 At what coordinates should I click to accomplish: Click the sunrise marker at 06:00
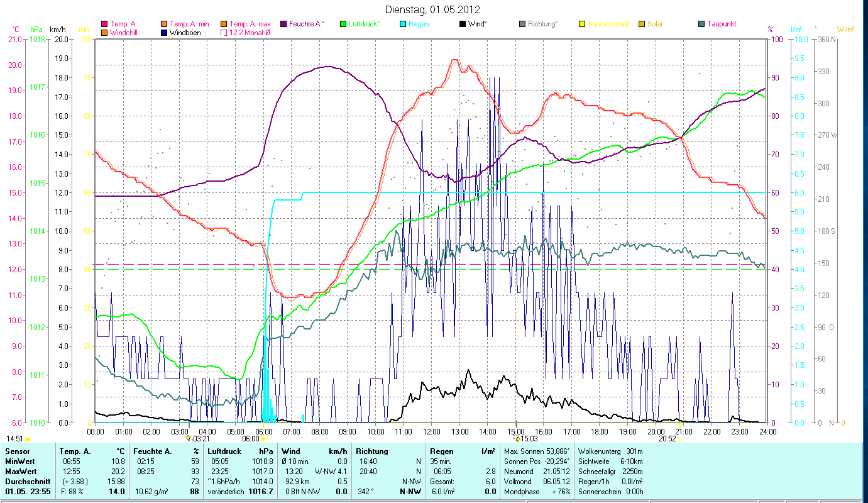[x=264, y=438]
